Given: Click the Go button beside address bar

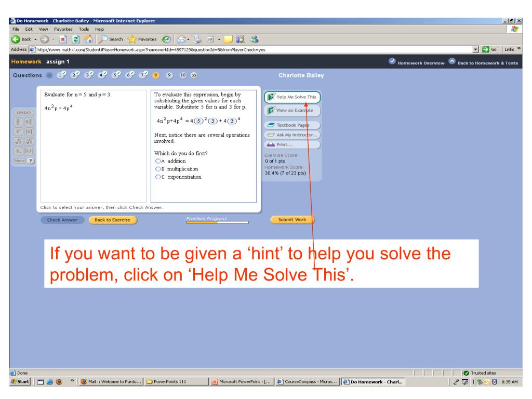Looking at the screenshot, I should [489, 49].
